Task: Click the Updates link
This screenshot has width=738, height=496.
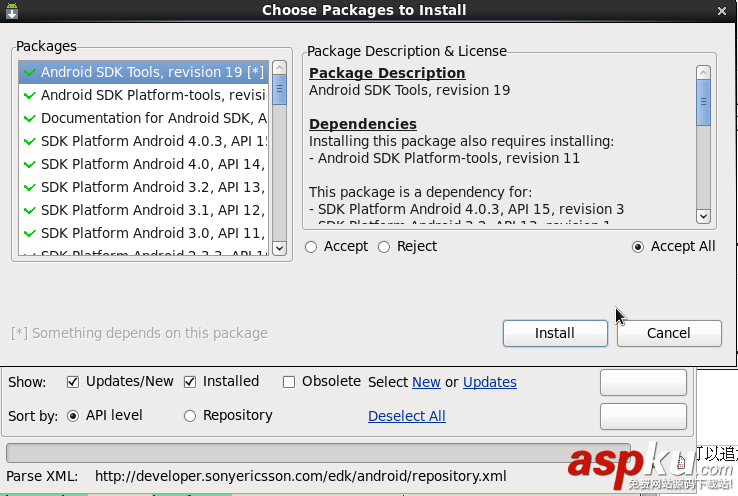Action: [490, 382]
